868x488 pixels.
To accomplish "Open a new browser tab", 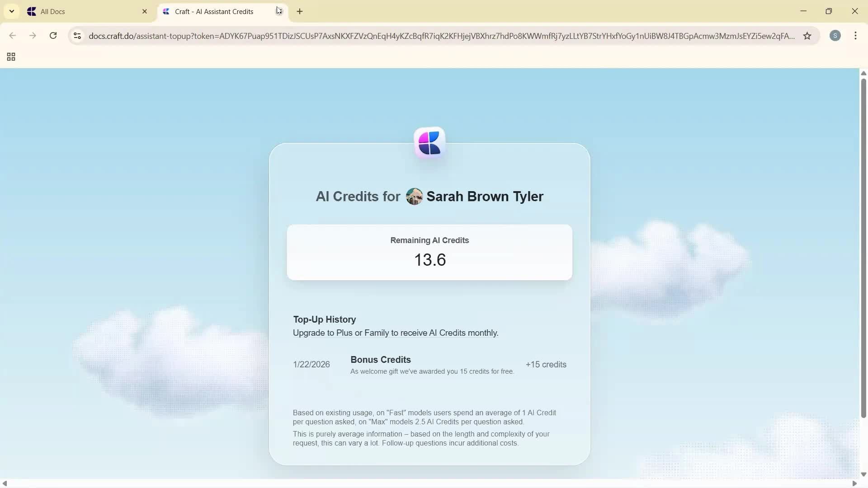I will pyautogui.click(x=300, y=12).
